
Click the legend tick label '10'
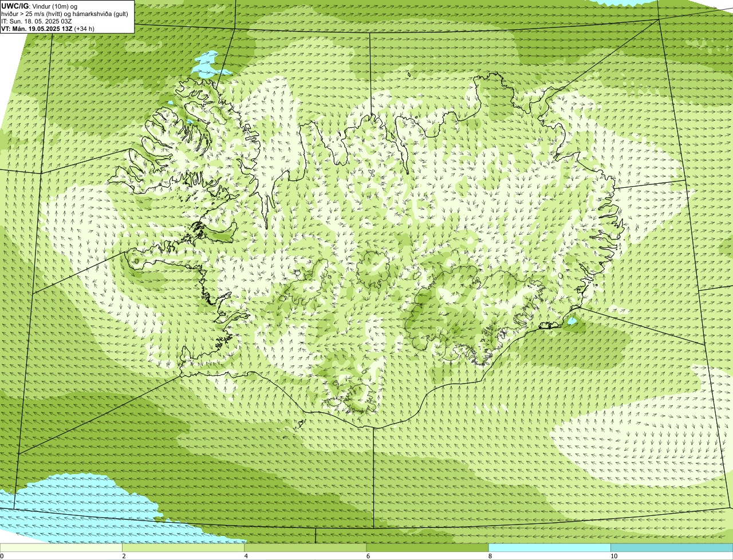click(614, 556)
